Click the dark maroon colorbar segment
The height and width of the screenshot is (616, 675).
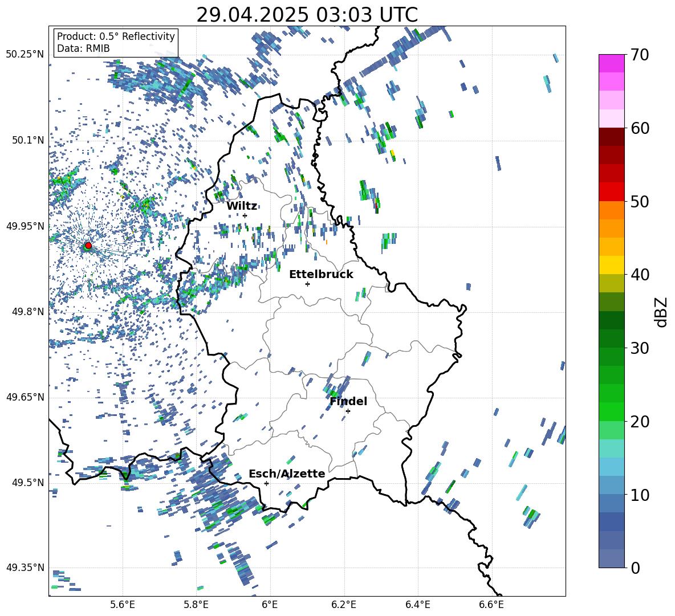pos(611,137)
